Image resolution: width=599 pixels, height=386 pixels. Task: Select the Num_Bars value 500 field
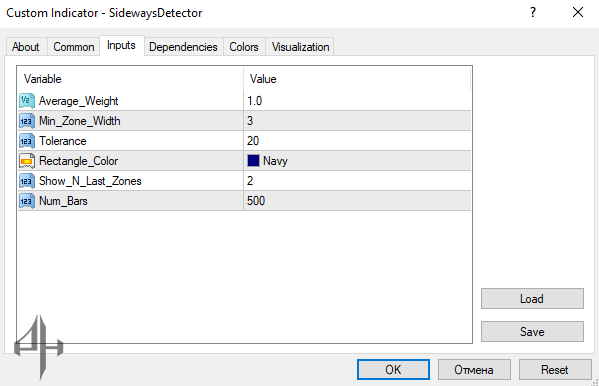coord(357,201)
